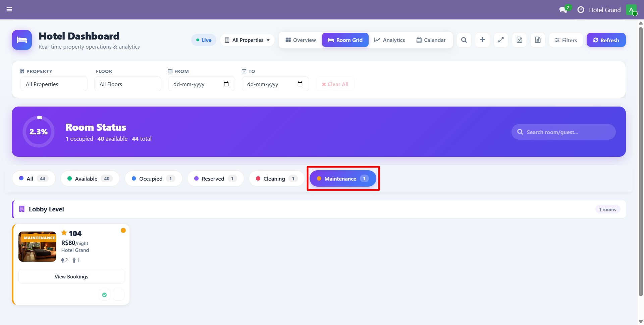Image resolution: width=644 pixels, height=325 pixels.
Task: Click the plus add button
Action: coord(482,40)
